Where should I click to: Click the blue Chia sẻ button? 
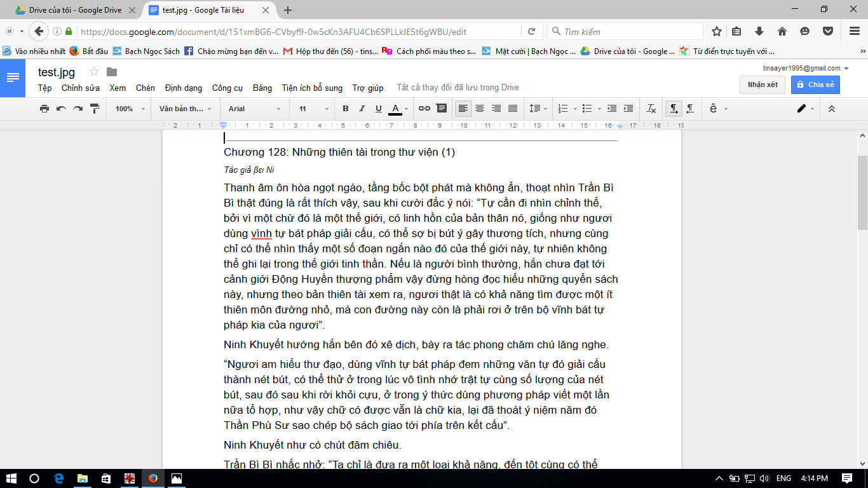tap(815, 85)
